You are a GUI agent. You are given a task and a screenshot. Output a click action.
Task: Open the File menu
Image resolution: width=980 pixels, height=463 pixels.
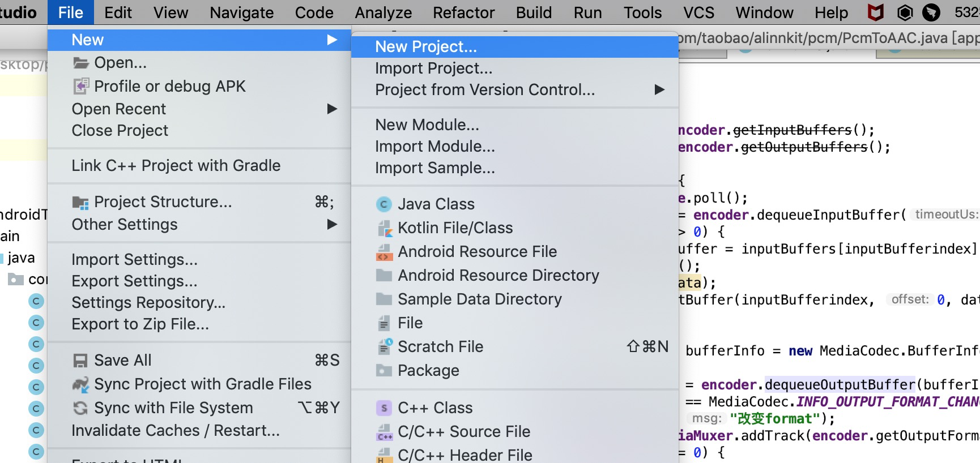pos(70,12)
